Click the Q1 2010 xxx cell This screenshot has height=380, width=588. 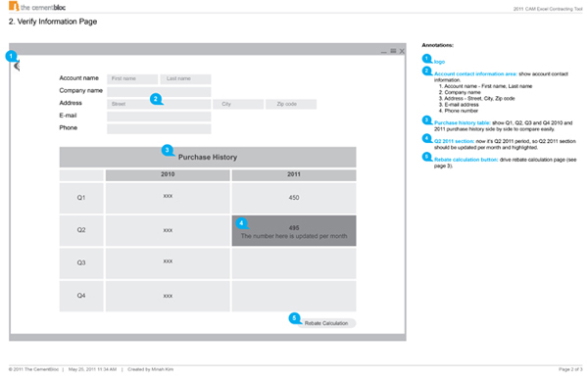click(168, 198)
